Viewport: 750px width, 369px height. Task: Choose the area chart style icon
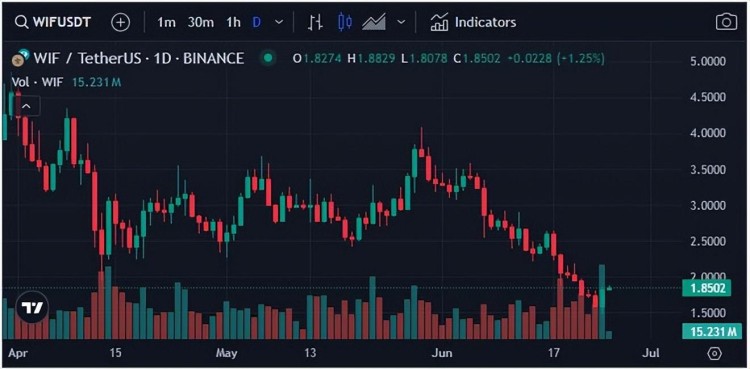pos(374,22)
